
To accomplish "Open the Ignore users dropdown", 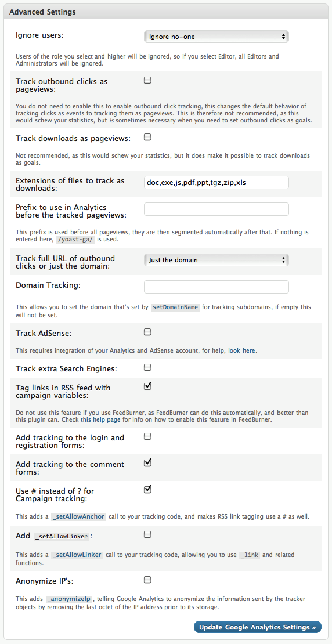I will point(216,37).
